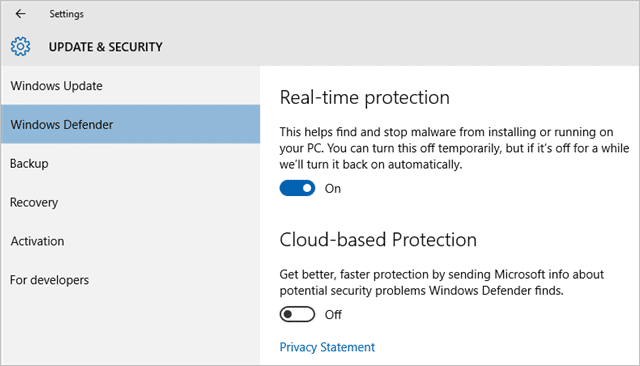Click the Real-time protection heading
Screen dimensions: 640x366
click(364, 98)
